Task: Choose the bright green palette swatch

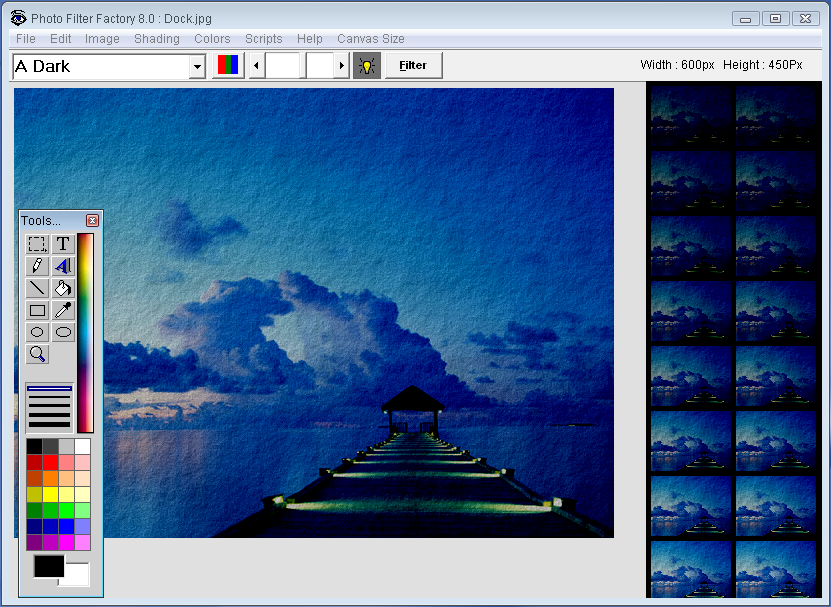Action: (x=66, y=510)
